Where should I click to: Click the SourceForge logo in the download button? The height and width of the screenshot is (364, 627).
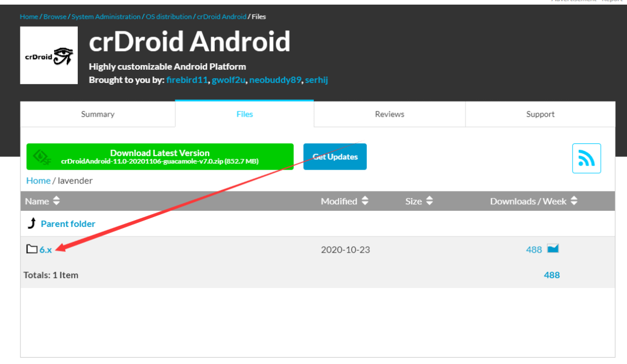42,157
